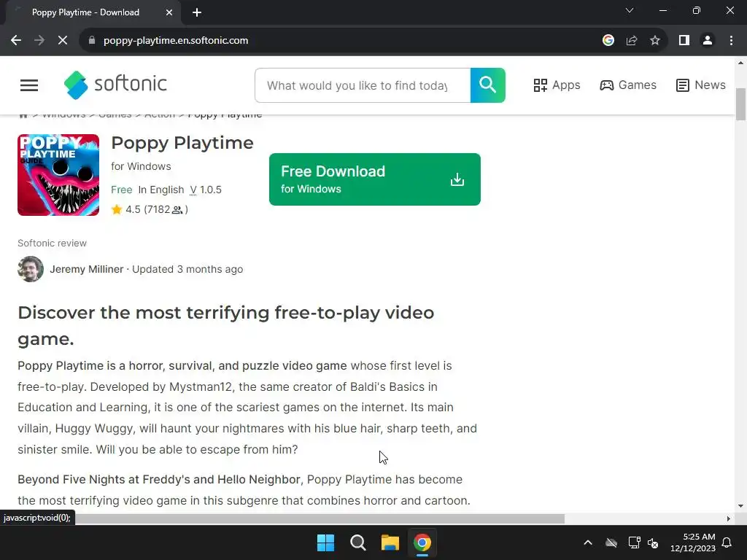747x560 pixels.
Task: Click the Google icon in address bar
Action: point(608,41)
